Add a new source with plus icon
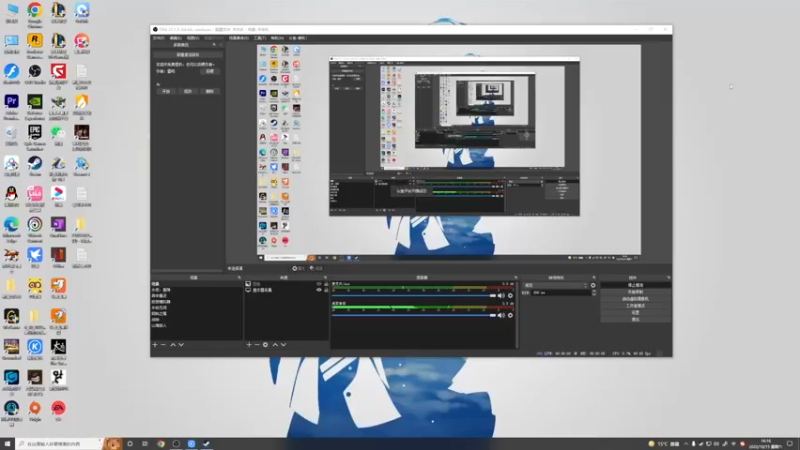 [x=249, y=345]
